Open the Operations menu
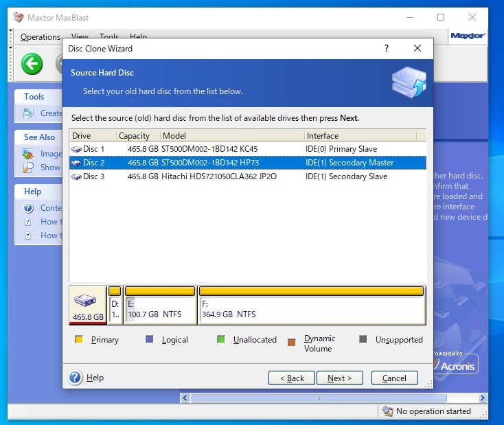504x425 pixels. [x=41, y=37]
